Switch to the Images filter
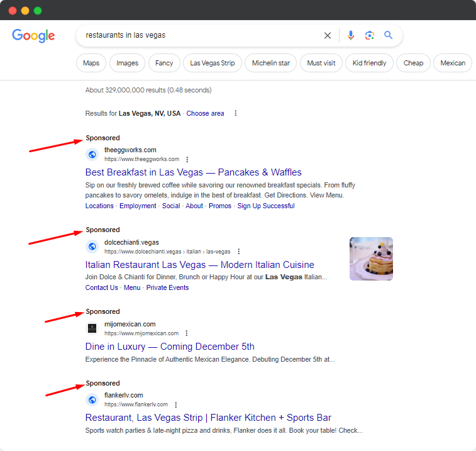This screenshot has height=451, width=476. (127, 63)
